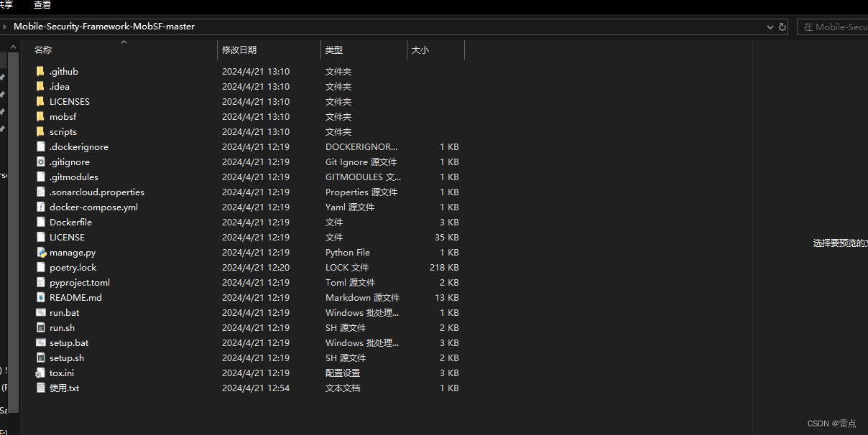The width and height of the screenshot is (868, 435).
Task: Click the .gitignore file icon
Action: tap(40, 162)
